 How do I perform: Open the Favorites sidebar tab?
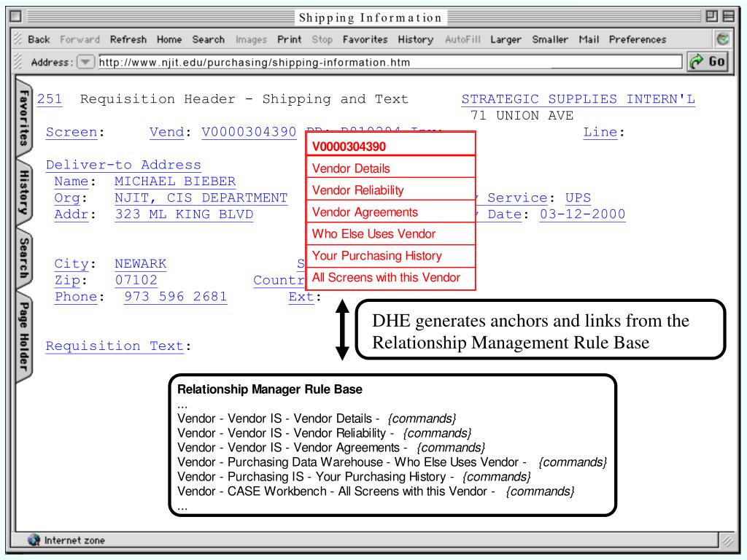pyautogui.click(x=24, y=117)
